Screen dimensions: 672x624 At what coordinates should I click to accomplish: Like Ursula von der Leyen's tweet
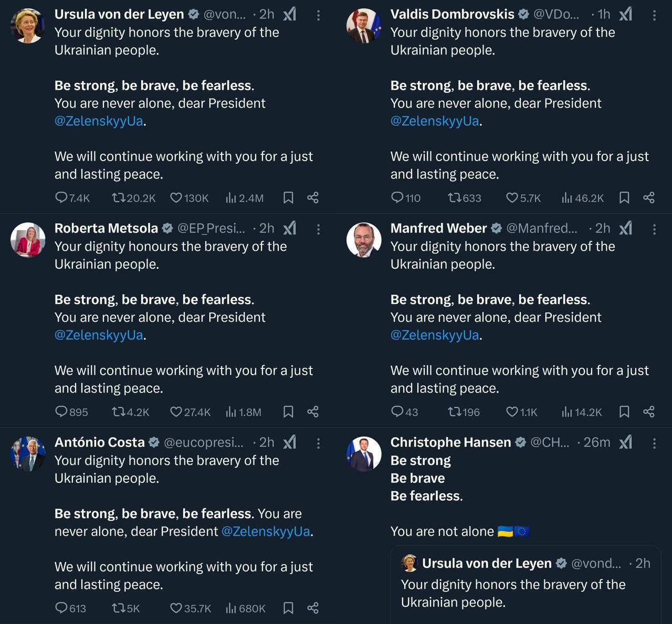[176, 198]
